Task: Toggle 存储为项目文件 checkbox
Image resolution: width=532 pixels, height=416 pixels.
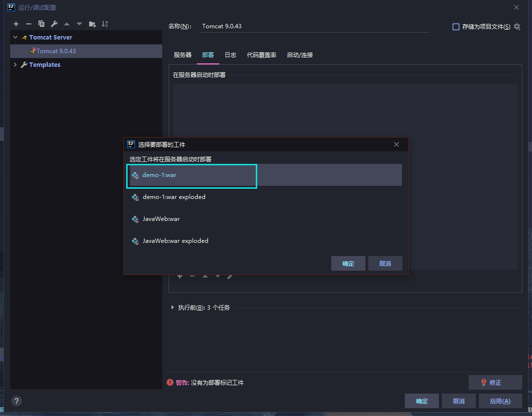Action: 456,26
